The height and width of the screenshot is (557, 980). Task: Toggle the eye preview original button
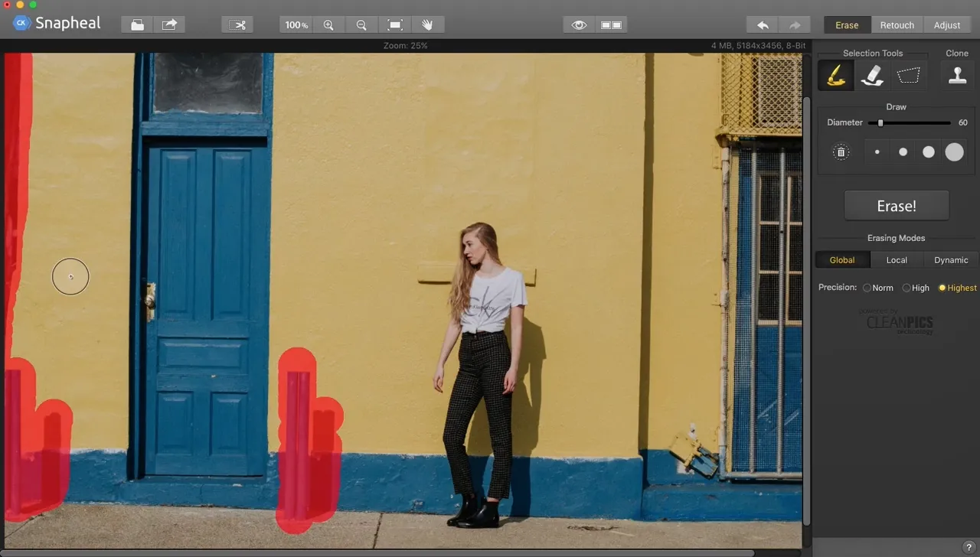click(579, 24)
